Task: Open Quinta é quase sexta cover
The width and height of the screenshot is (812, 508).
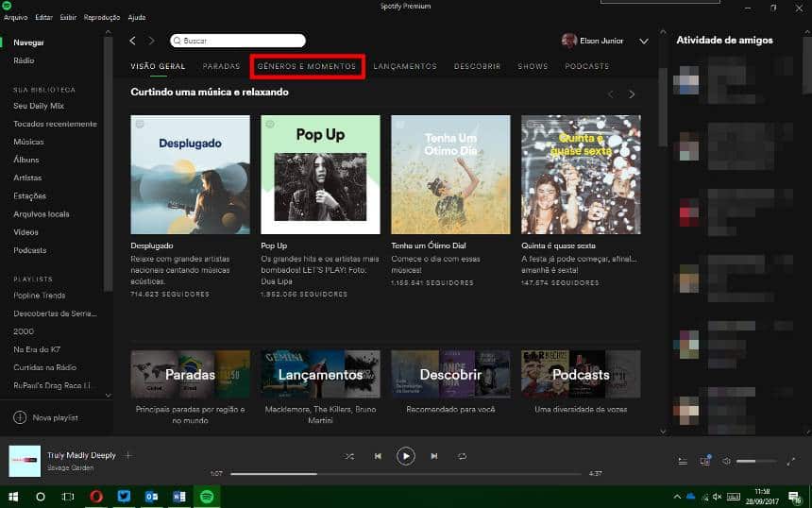Action: tap(581, 175)
